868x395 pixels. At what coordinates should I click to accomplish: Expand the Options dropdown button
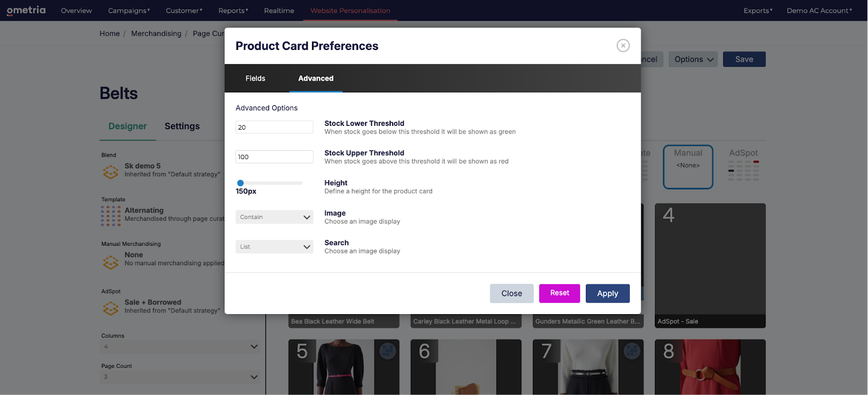pyautogui.click(x=693, y=60)
